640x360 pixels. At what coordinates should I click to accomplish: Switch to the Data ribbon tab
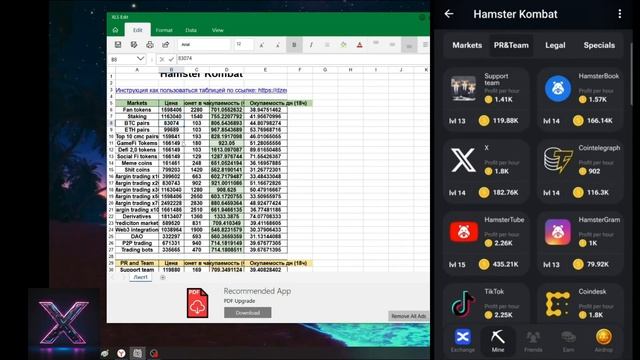tap(191, 30)
